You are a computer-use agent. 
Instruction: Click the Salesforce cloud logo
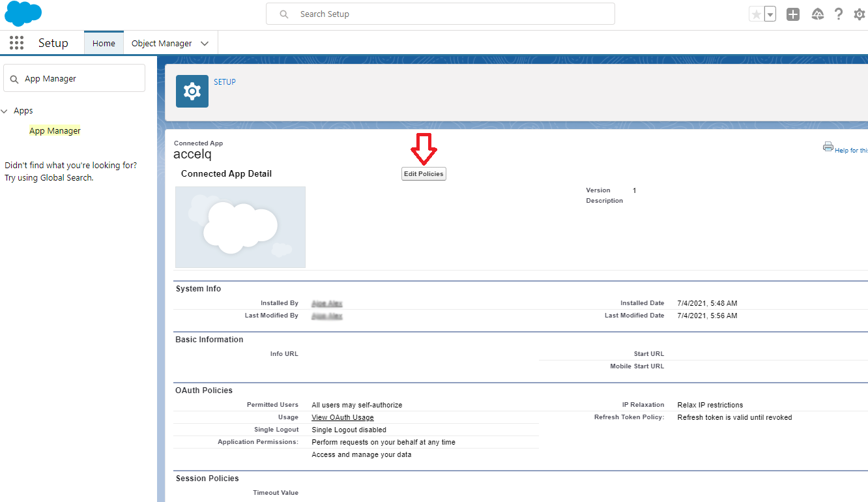click(23, 14)
